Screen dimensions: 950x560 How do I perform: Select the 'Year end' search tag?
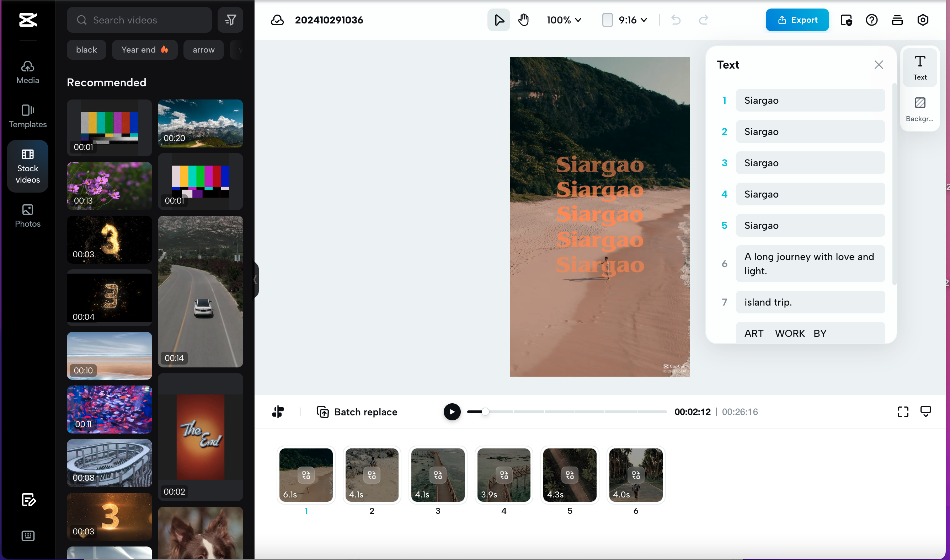coord(144,50)
